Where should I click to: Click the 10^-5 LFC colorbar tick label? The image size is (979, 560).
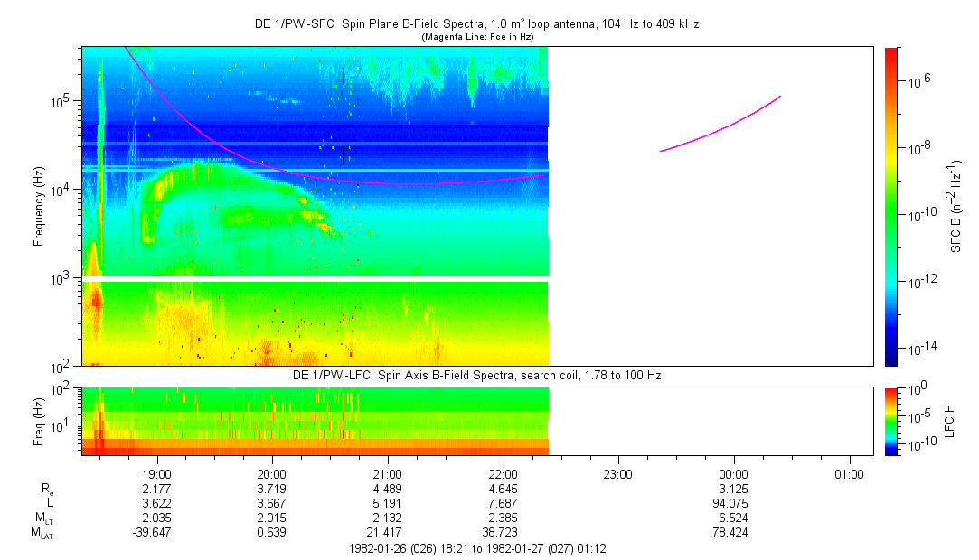pyautogui.click(x=918, y=416)
